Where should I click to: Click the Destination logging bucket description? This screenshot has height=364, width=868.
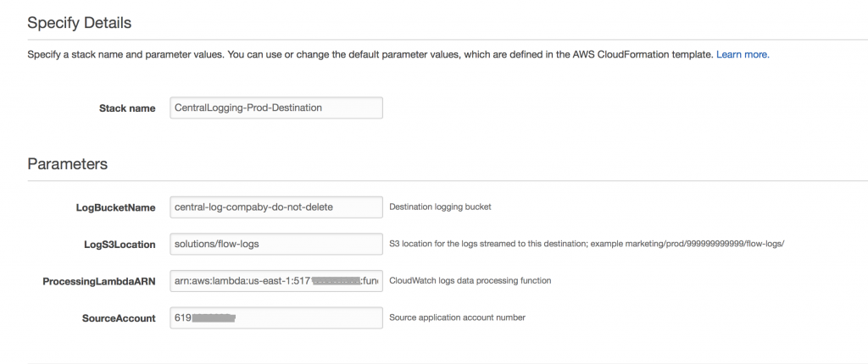pos(440,207)
